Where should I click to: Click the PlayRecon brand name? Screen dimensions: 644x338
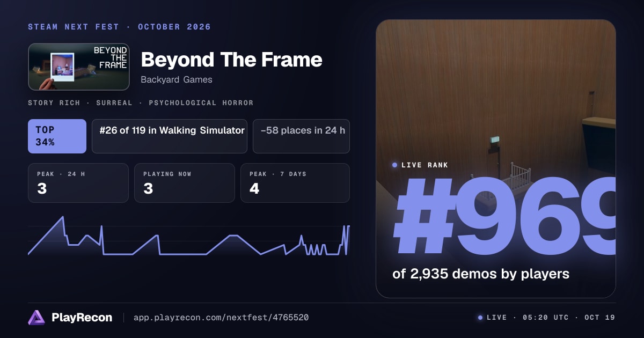[82, 318]
